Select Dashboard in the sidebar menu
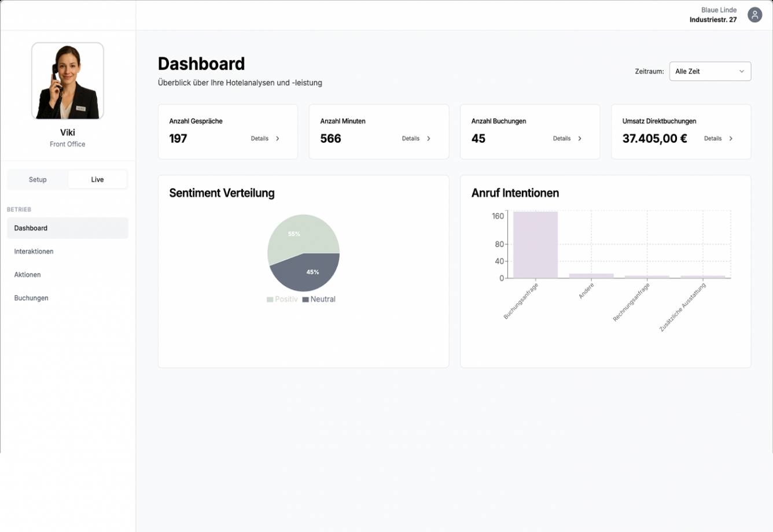Screen dimensions: 773x532 [x=31, y=228]
